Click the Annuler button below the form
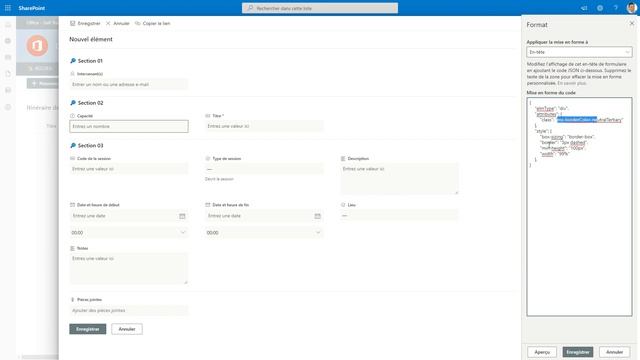Viewport: 640px width, 360px height. [x=127, y=329]
